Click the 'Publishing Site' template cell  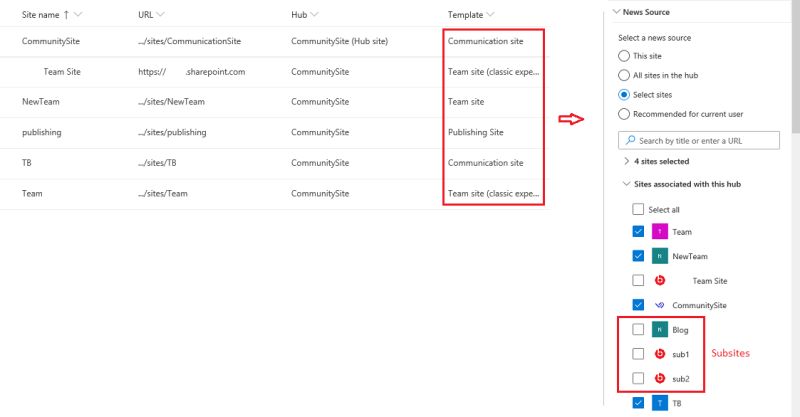tap(476, 133)
